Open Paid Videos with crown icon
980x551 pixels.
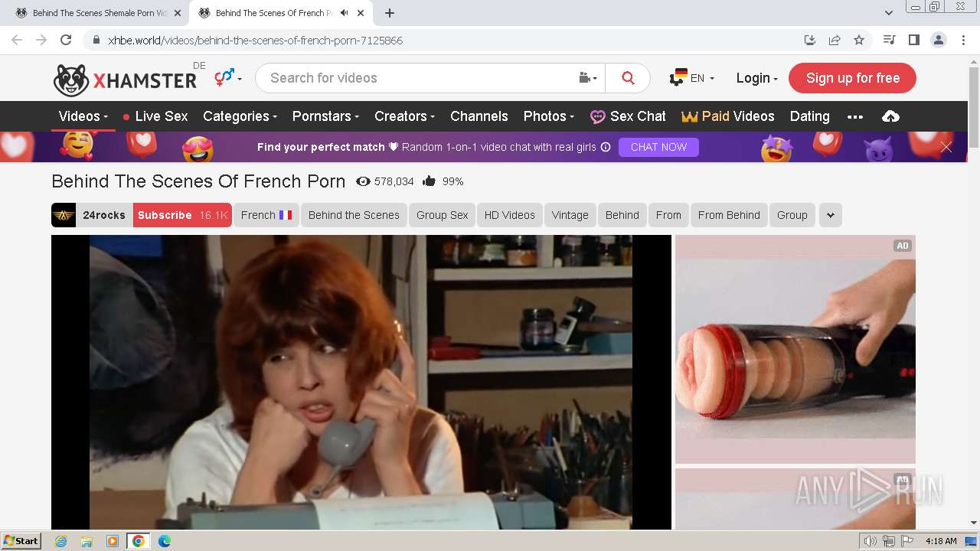(727, 116)
